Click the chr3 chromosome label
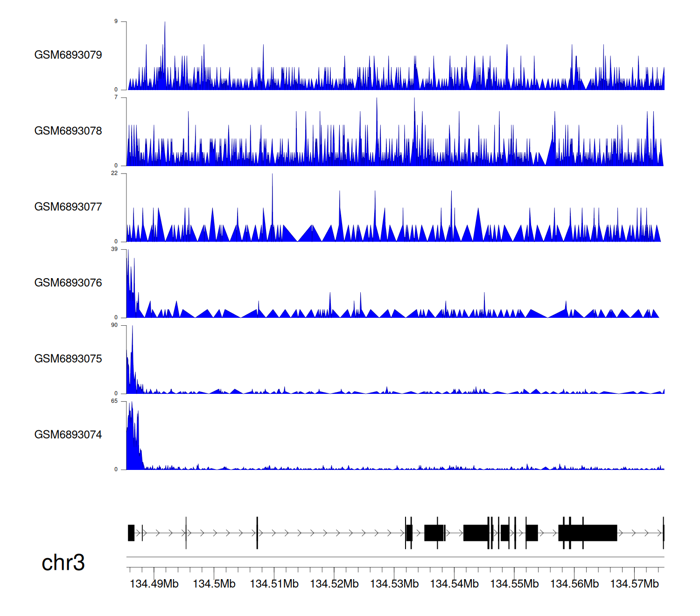The height and width of the screenshot is (616, 700). 63,563
